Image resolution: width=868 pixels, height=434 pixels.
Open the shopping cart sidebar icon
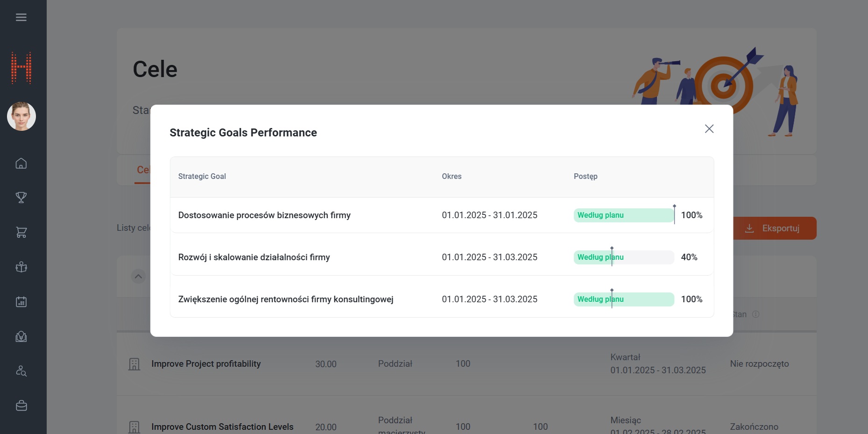point(21,232)
